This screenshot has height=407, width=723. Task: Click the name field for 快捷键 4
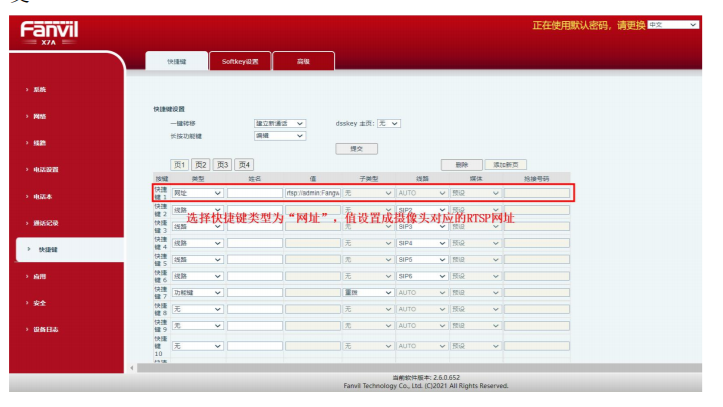click(255, 243)
